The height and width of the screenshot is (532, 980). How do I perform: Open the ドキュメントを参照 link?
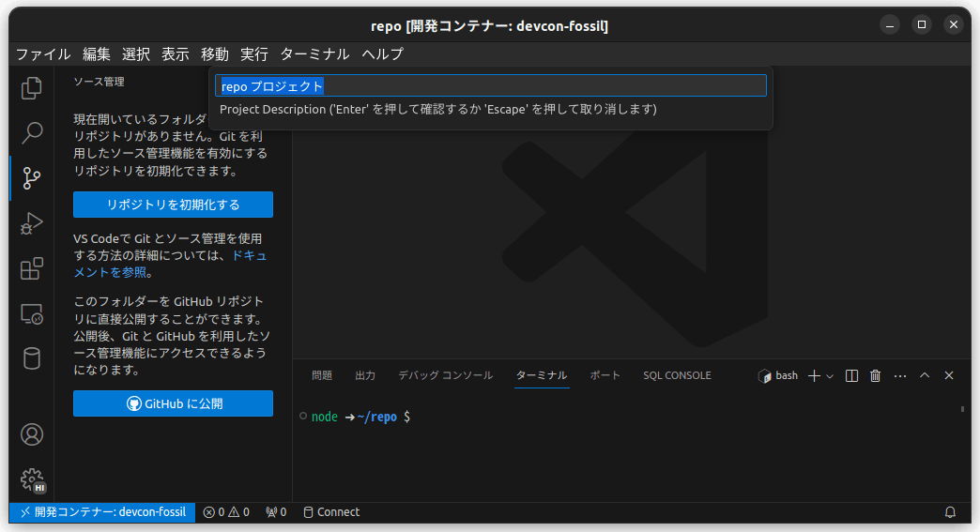click(170, 264)
